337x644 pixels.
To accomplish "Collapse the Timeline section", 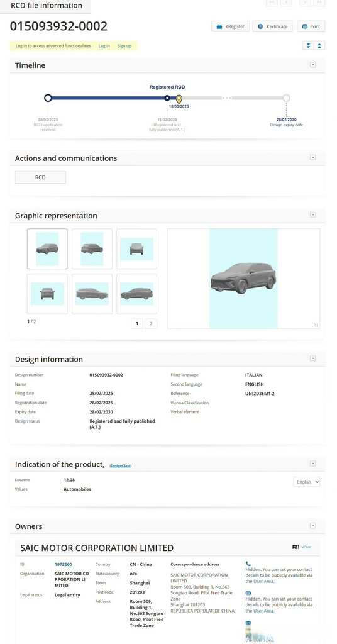I will (312, 65).
